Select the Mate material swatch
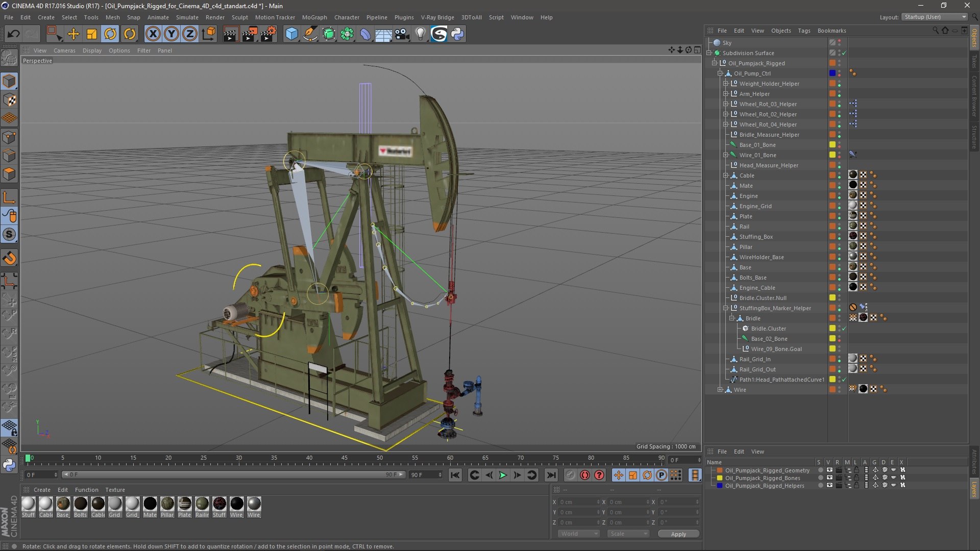 click(x=150, y=507)
